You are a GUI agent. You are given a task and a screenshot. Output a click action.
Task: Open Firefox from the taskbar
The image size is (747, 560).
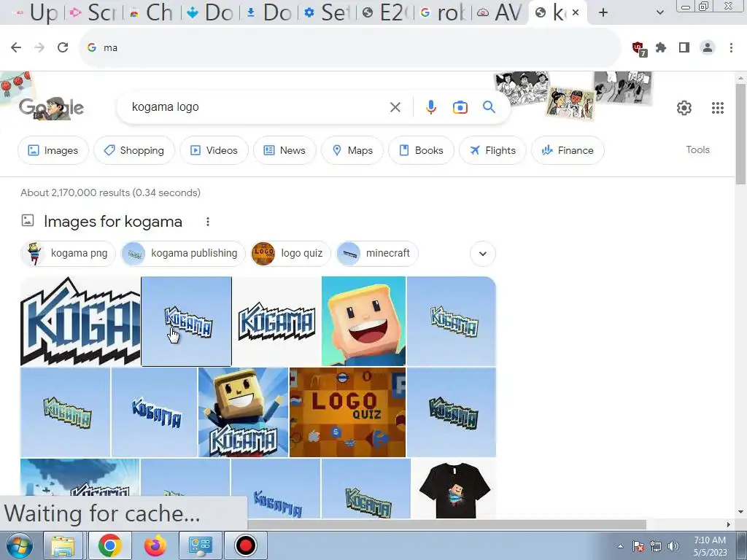[x=155, y=545]
